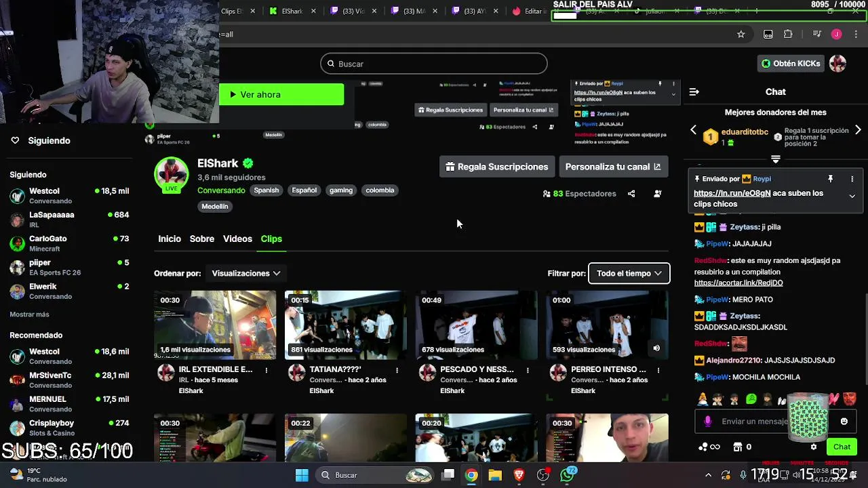Open CarloGato channel in sidebar
Screen dimensions: 868x488
pos(69,243)
